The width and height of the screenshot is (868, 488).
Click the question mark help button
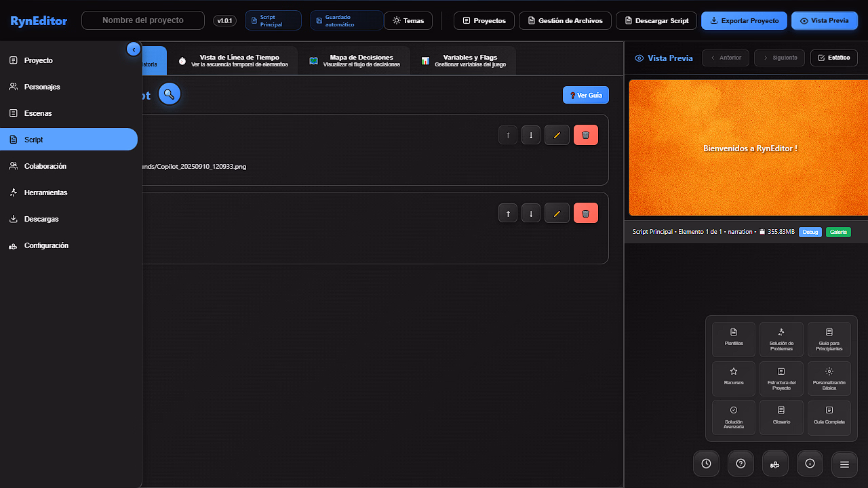click(741, 464)
